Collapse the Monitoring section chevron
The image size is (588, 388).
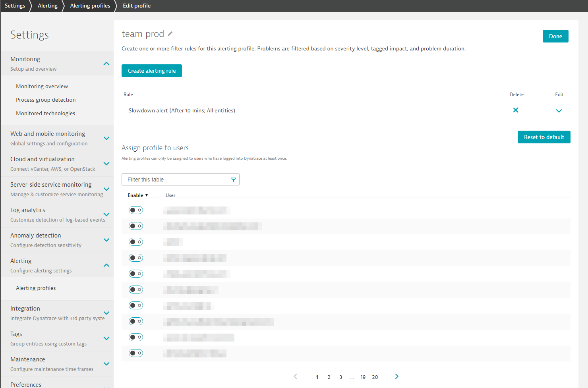(106, 64)
